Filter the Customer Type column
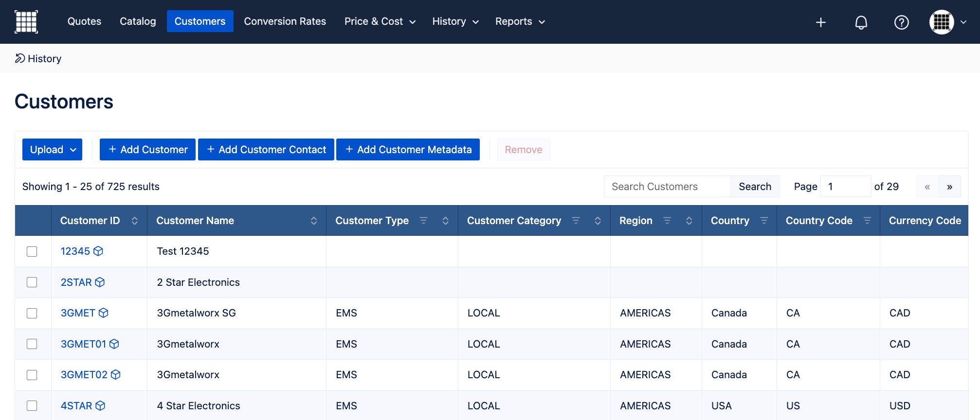 point(423,221)
